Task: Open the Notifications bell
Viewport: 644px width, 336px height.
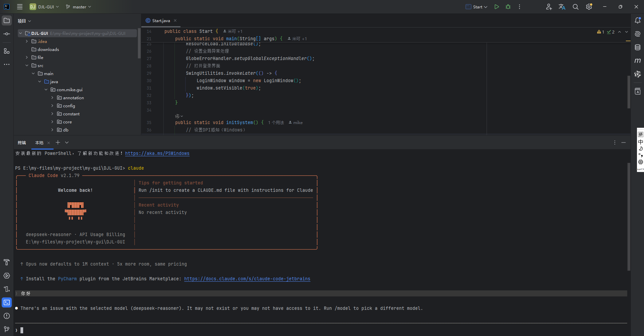Action: click(638, 20)
